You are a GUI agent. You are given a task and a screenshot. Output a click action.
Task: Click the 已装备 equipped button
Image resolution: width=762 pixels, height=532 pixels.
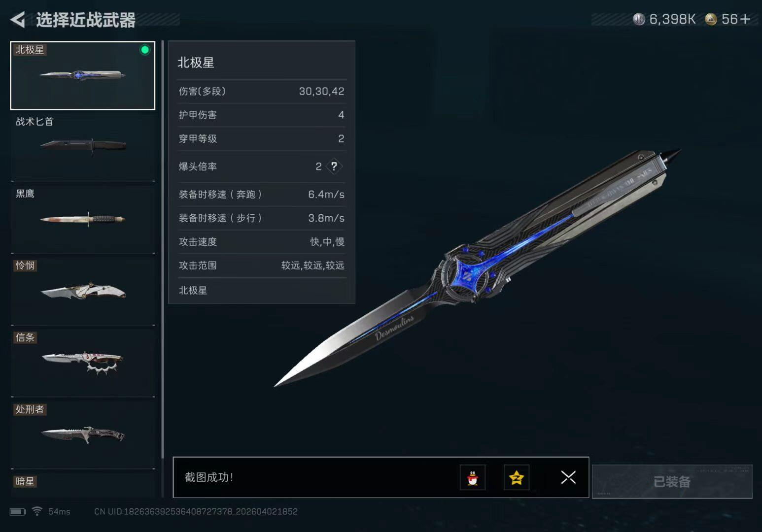pos(672,481)
